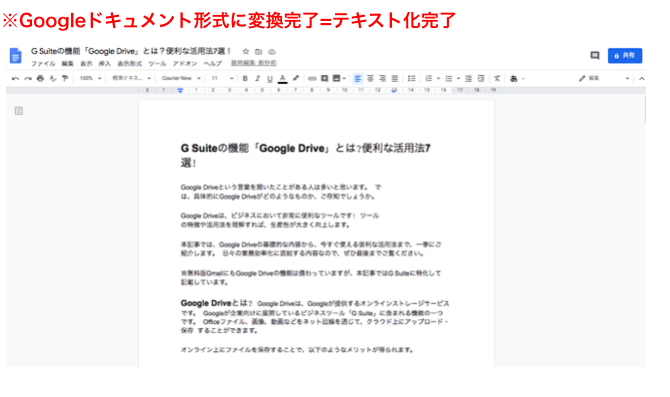
Task: Insert a link
Action: point(312,79)
